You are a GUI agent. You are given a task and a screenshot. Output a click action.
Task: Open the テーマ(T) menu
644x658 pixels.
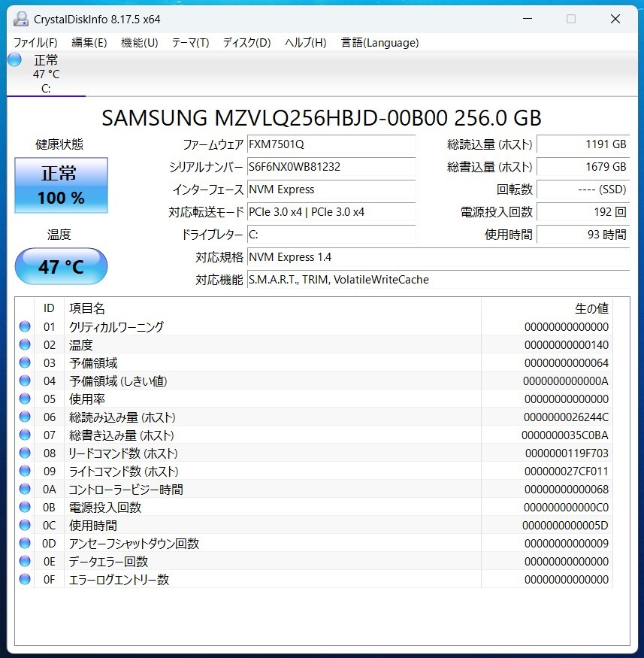[x=190, y=43]
